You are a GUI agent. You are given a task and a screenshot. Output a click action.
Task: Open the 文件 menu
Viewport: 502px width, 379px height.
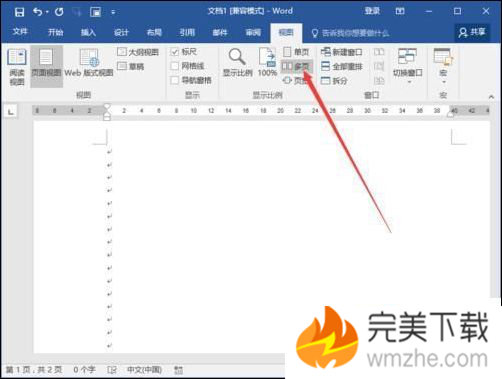coord(20,32)
